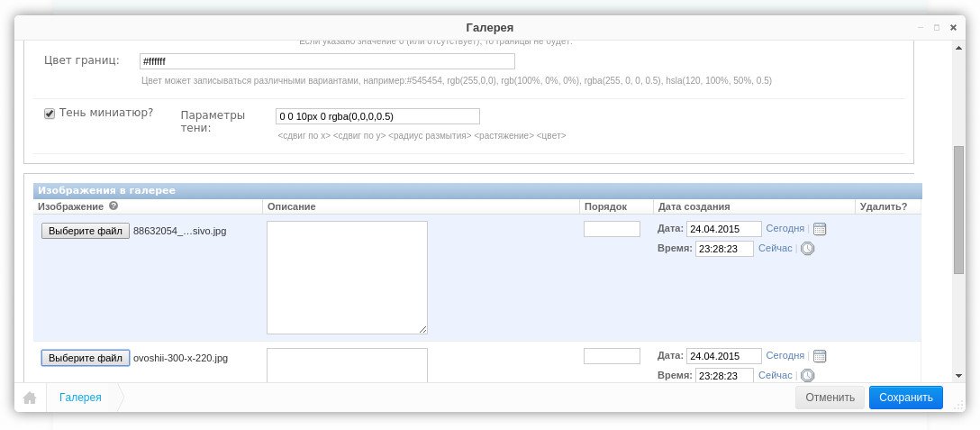Open clock picker for first image time
Screen dimensions: 980x430
(x=808, y=249)
